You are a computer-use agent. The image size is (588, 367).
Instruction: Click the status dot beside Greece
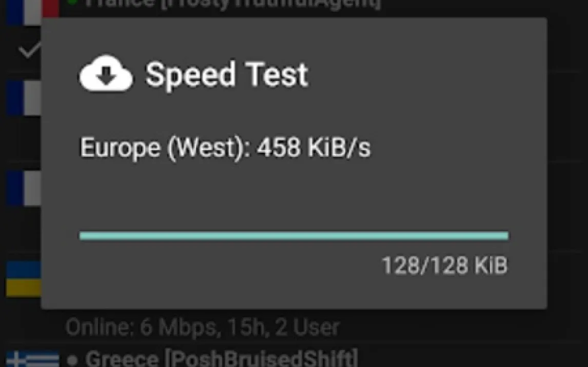coord(72,360)
